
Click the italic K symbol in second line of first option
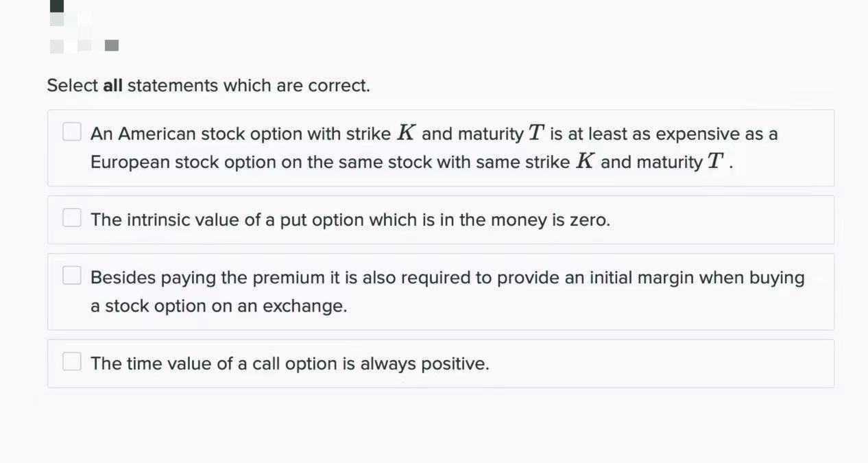(x=585, y=162)
